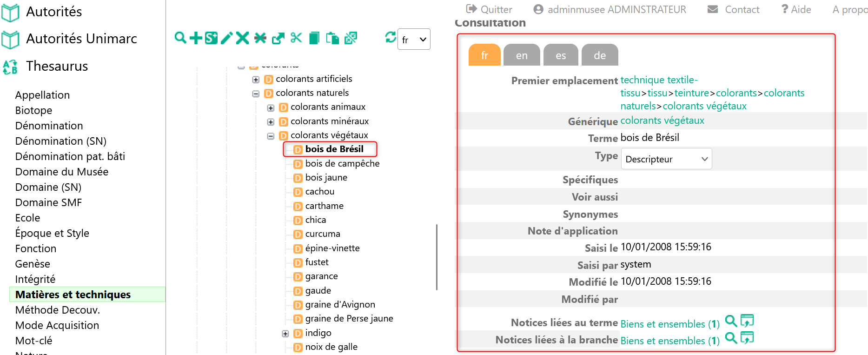Expand the indigo tree node
The height and width of the screenshot is (355, 868).
285,334
